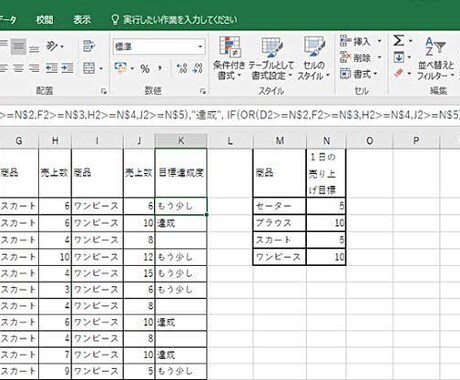Apply middle vertical alignment
The image size is (460, 380).
(18, 47)
